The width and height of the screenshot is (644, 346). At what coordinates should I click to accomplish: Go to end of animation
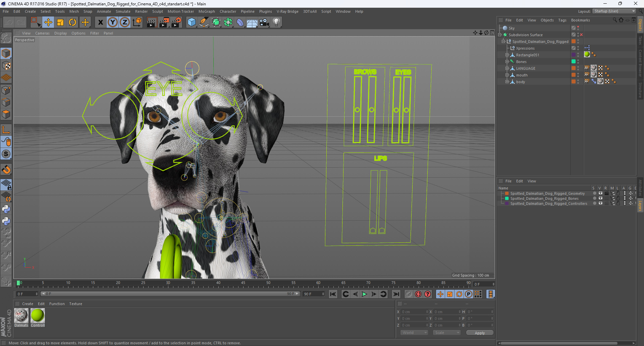point(396,294)
